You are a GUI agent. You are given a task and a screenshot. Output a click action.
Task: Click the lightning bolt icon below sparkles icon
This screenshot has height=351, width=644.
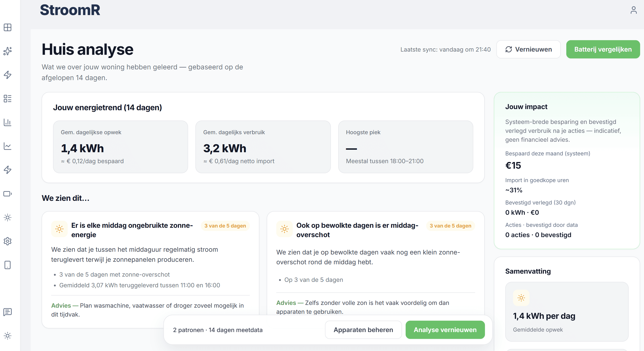point(8,75)
